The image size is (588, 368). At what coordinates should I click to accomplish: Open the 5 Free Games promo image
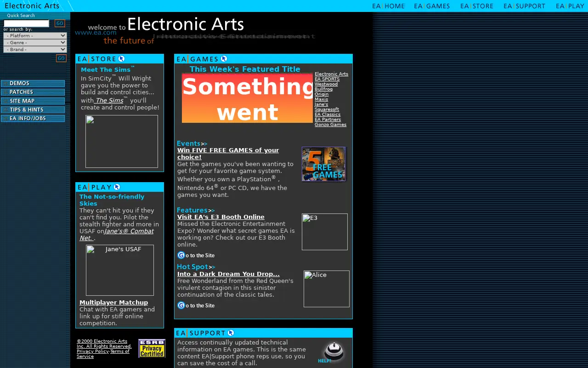pos(323,164)
